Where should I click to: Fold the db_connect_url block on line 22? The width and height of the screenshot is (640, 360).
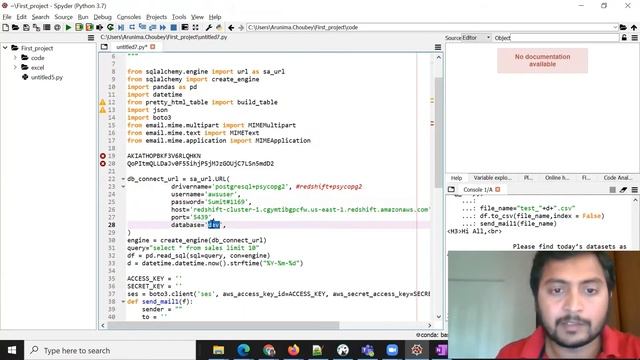coord(123,179)
